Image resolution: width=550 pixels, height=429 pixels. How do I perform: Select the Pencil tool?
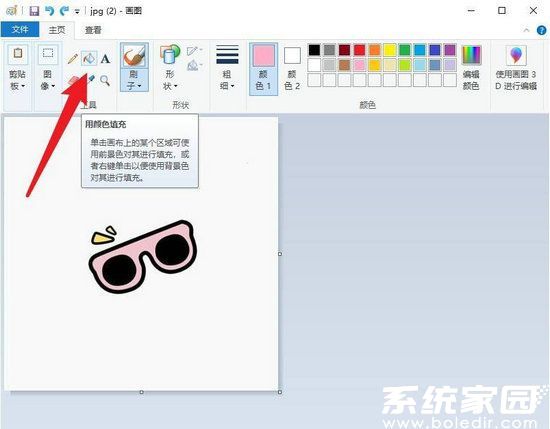(x=73, y=59)
